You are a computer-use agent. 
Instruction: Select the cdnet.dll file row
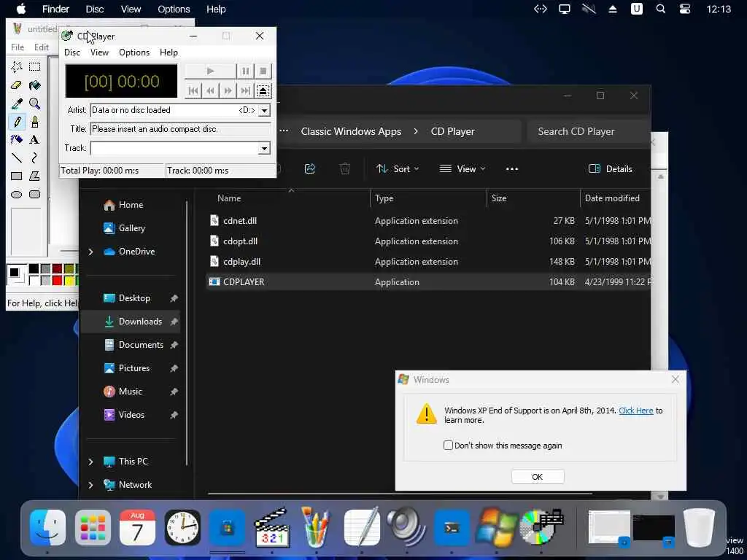click(x=429, y=221)
